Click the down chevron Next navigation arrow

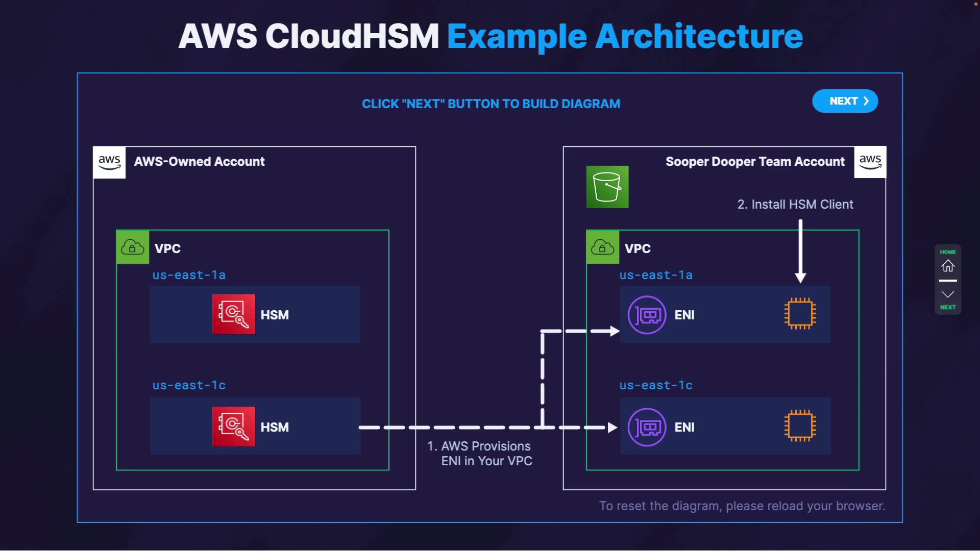(948, 295)
